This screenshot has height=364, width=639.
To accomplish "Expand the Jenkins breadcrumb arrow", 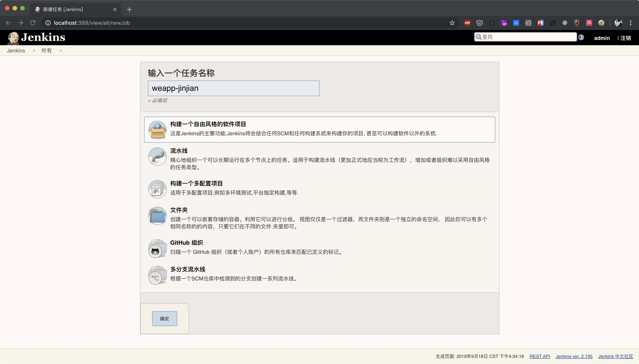I will 34,51.
